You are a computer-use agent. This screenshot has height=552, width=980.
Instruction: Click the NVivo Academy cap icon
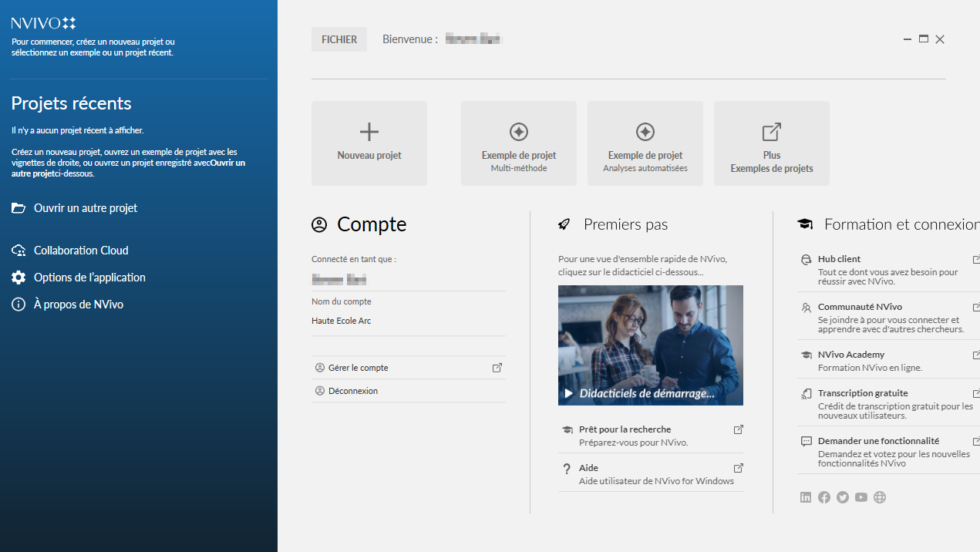807,355
